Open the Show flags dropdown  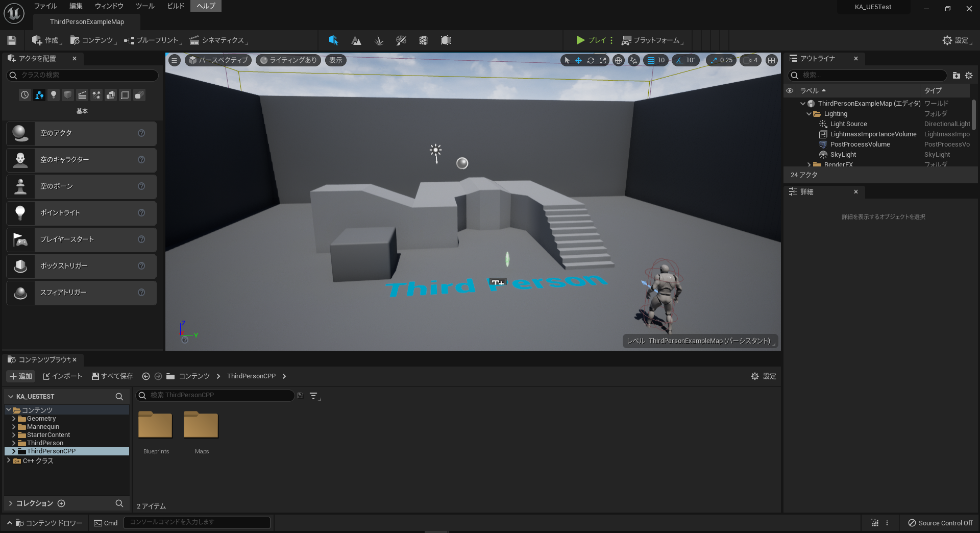pyautogui.click(x=336, y=60)
